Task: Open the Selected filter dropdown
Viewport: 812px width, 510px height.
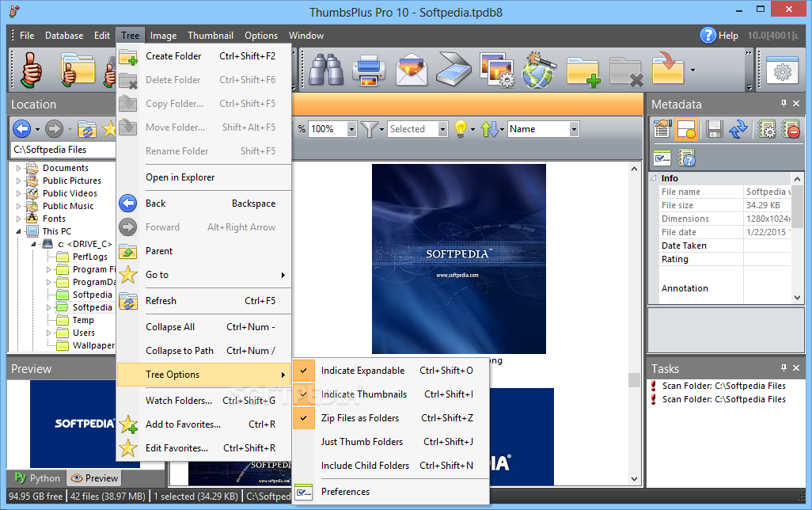Action: click(x=442, y=129)
